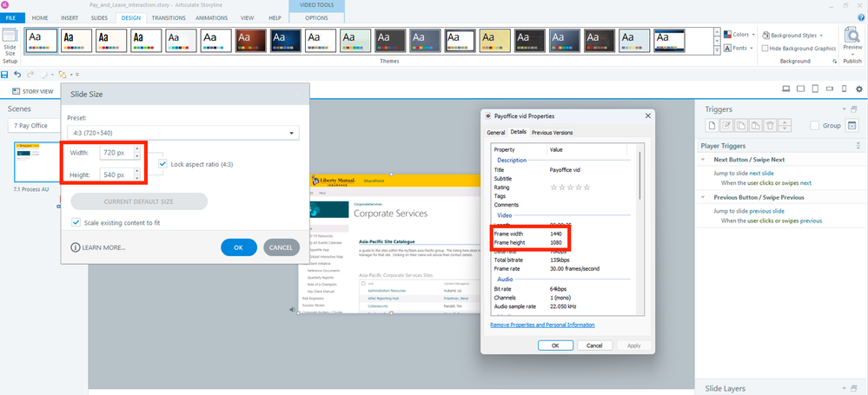Click the Slide Size Setup icon
The height and width of the screenshot is (395, 868).
(x=10, y=45)
